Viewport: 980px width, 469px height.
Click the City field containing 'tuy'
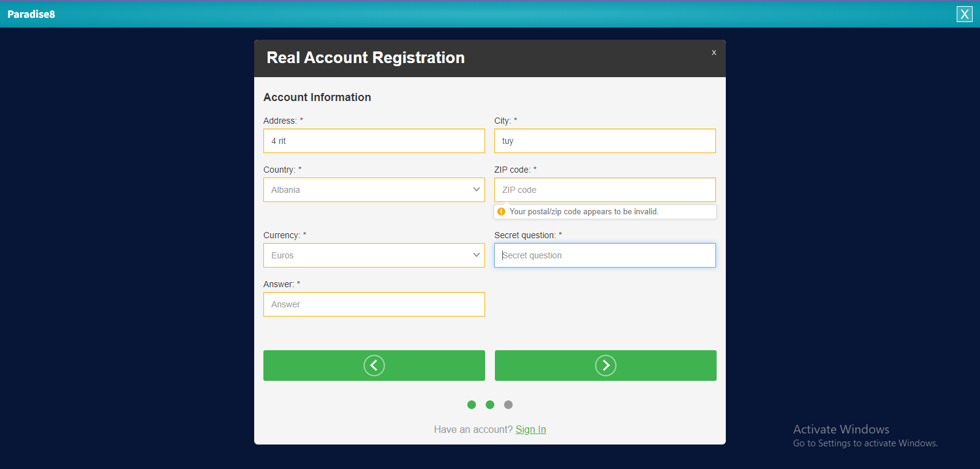coord(605,141)
